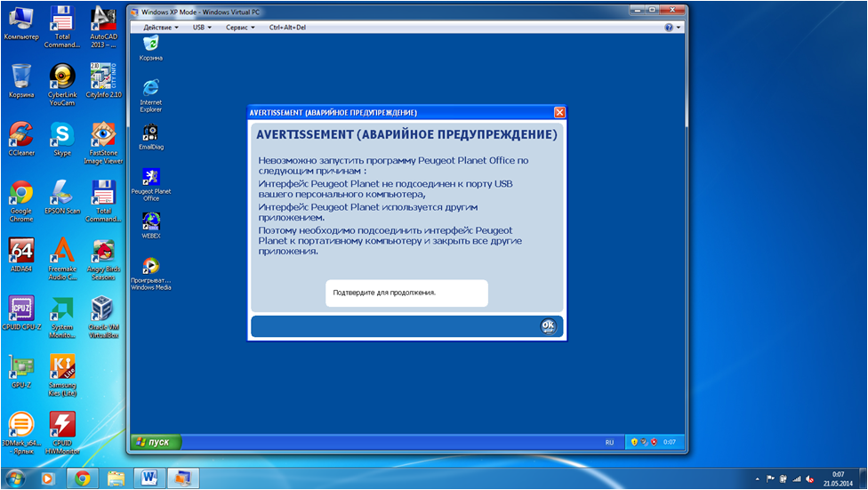Image resolution: width=868 pixels, height=490 pixels.
Task: Open the XP Recycle Bin (Корзина) icon
Action: (150, 48)
